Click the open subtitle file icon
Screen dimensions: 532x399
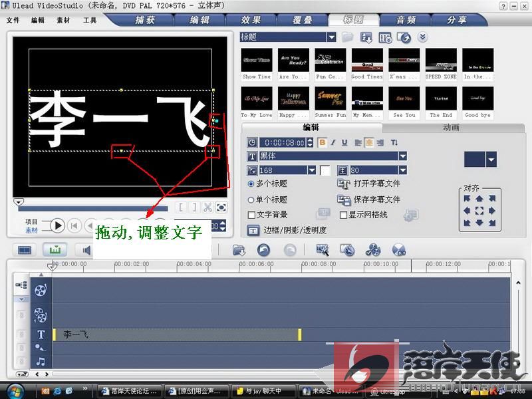343,184
